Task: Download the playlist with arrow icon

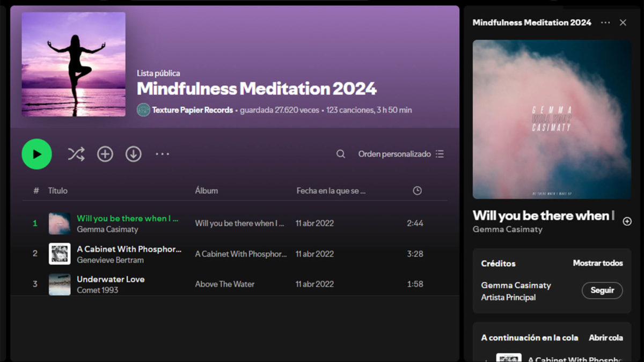Action: tap(134, 154)
